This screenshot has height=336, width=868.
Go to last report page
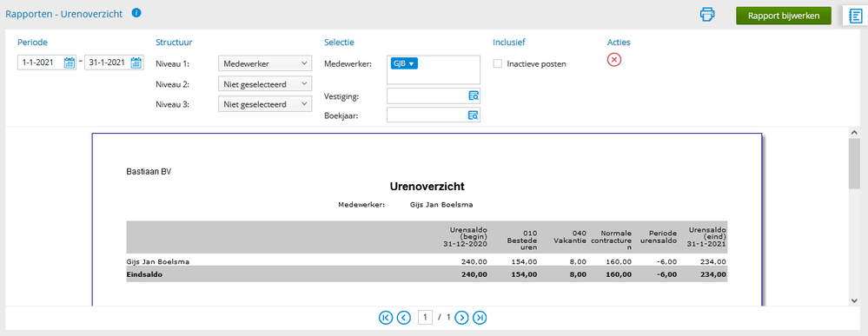coord(480,317)
